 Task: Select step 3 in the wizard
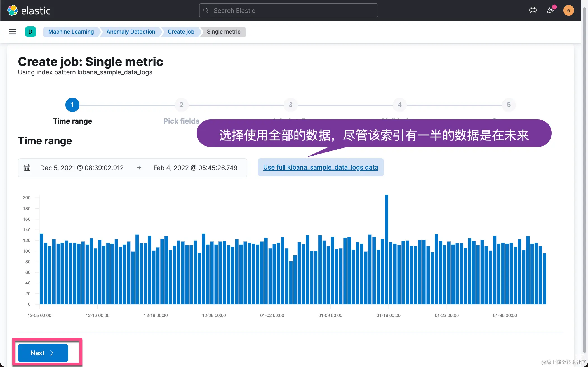pyautogui.click(x=291, y=105)
